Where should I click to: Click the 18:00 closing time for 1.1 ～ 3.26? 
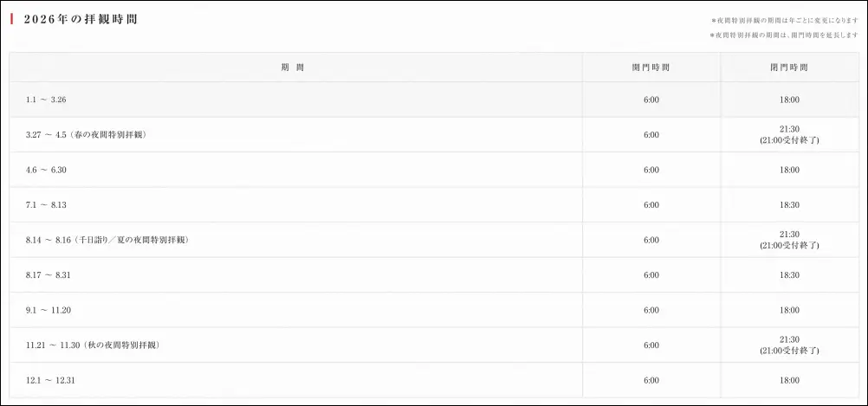(x=788, y=100)
